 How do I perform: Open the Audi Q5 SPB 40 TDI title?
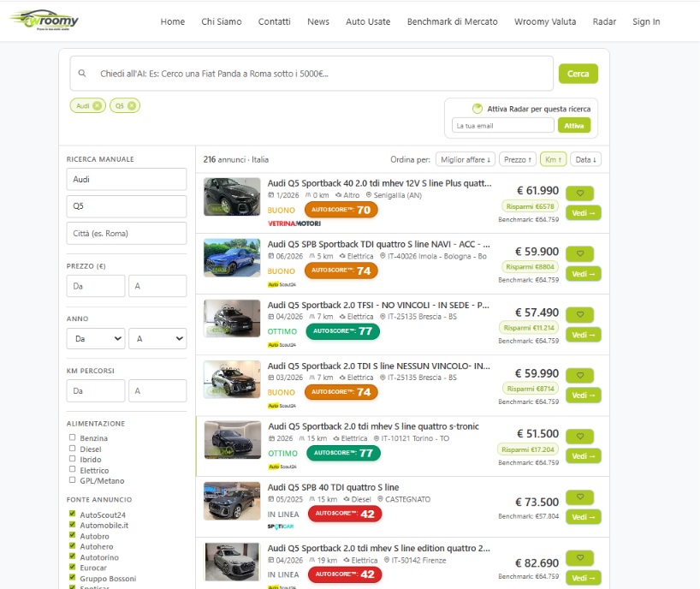tap(333, 487)
